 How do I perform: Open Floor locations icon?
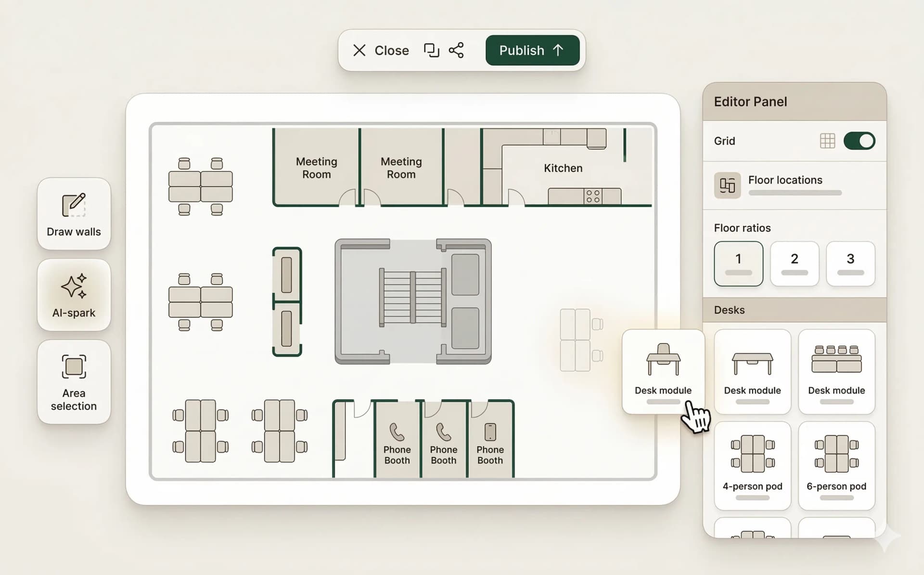(727, 185)
